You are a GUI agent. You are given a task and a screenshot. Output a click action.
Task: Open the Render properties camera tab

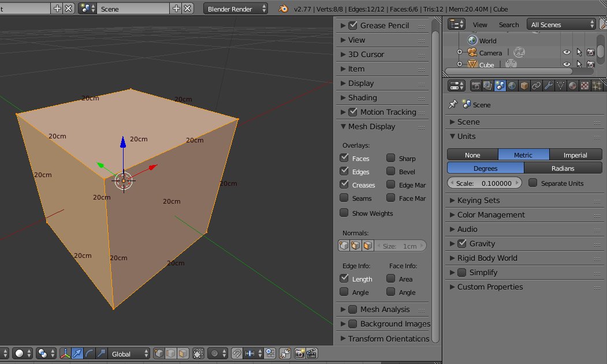click(476, 86)
